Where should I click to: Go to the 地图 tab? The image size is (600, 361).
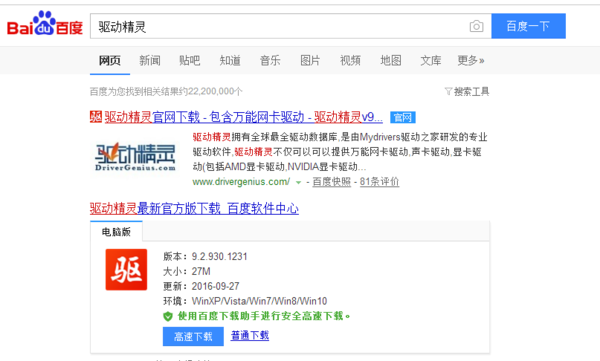pos(391,60)
